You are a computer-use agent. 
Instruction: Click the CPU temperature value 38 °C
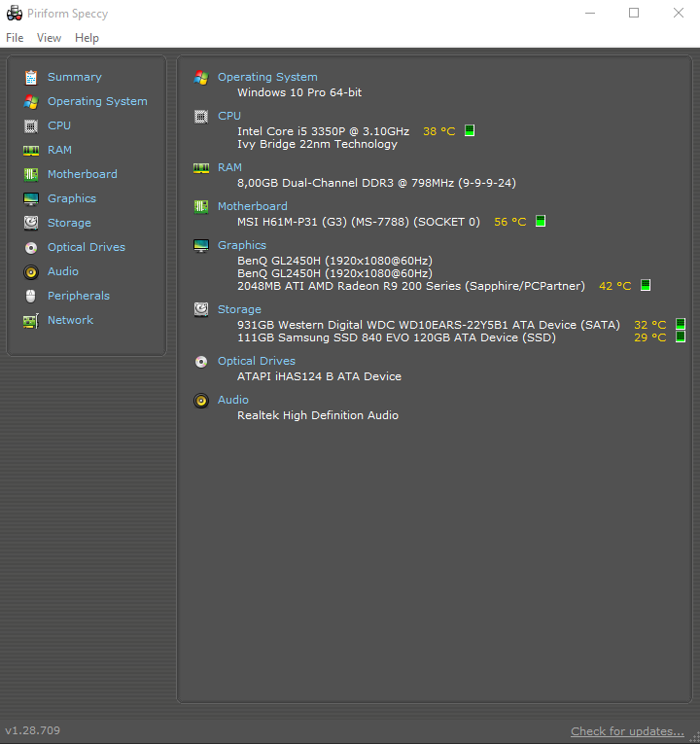(439, 131)
